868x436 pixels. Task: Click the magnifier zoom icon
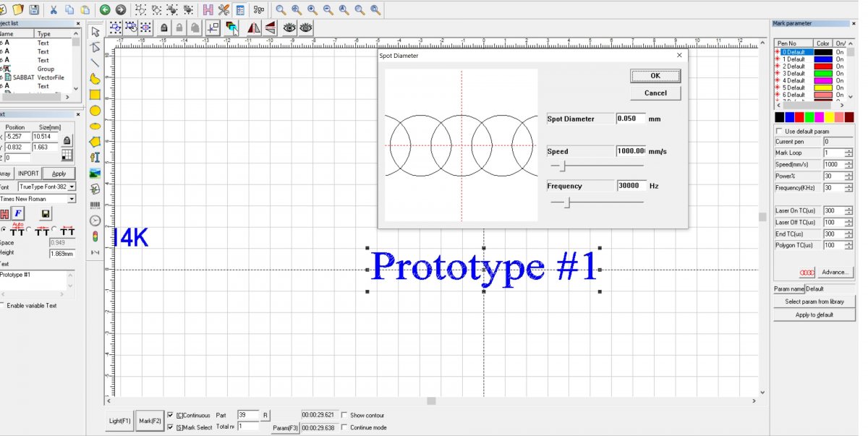point(281,9)
